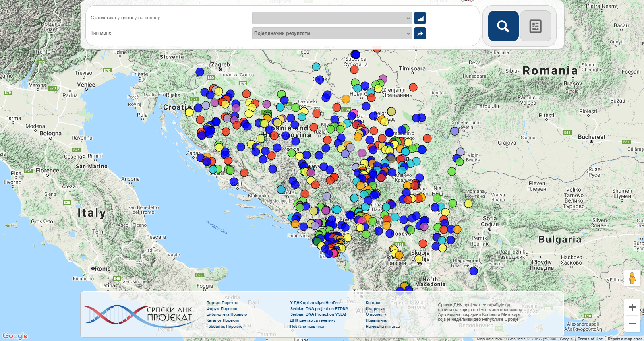This screenshot has width=644, height=341.
Task: Open Y-ДНК предвиђач НевГен link
Action: tap(315, 303)
